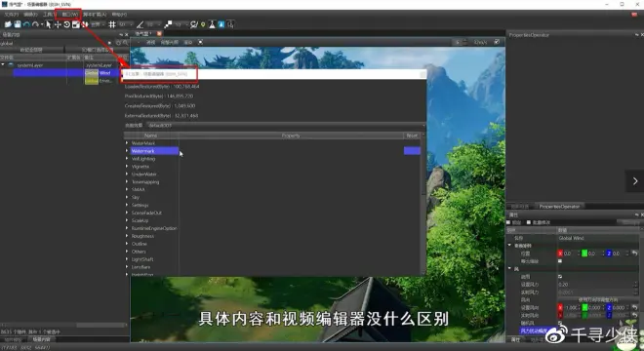Click the next arrow button on right
The width and height of the screenshot is (644, 351).
click(635, 181)
